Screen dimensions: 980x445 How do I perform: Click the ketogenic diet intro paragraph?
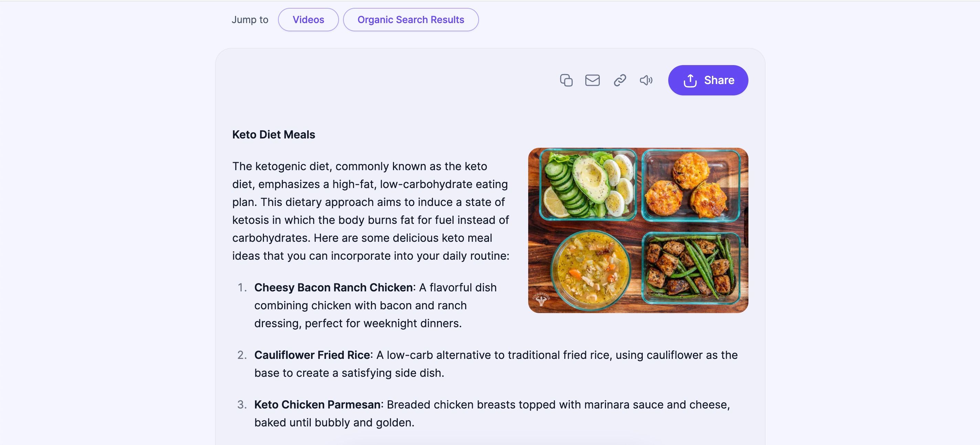click(x=371, y=211)
